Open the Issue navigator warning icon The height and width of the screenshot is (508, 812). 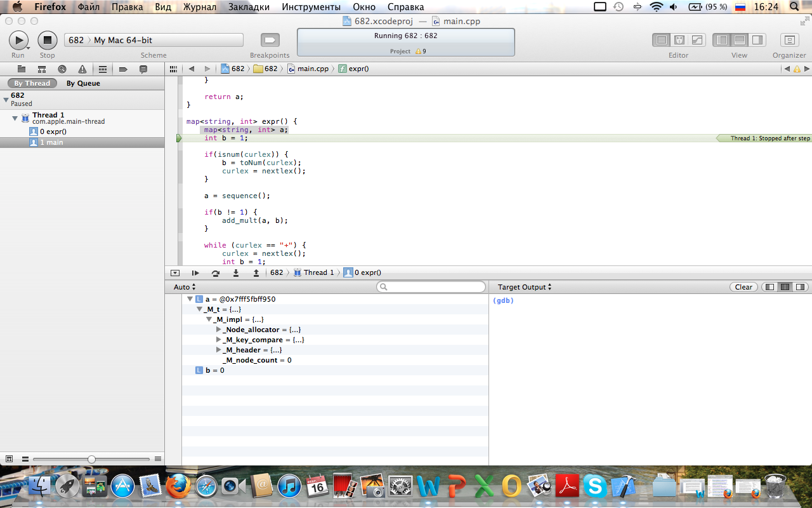click(82, 69)
